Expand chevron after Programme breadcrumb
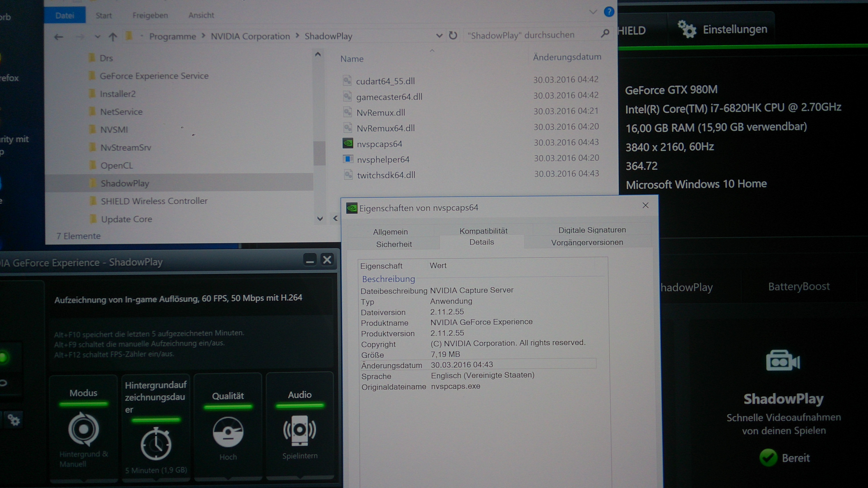This screenshot has width=868, height=488. click(x=203, y=36)
